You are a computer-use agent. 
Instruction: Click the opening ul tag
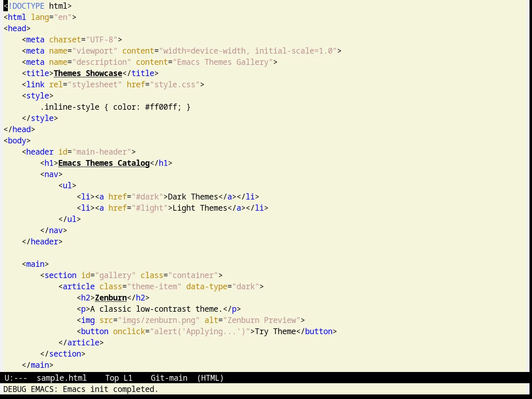pyautogui.click(x=67, y=185)
